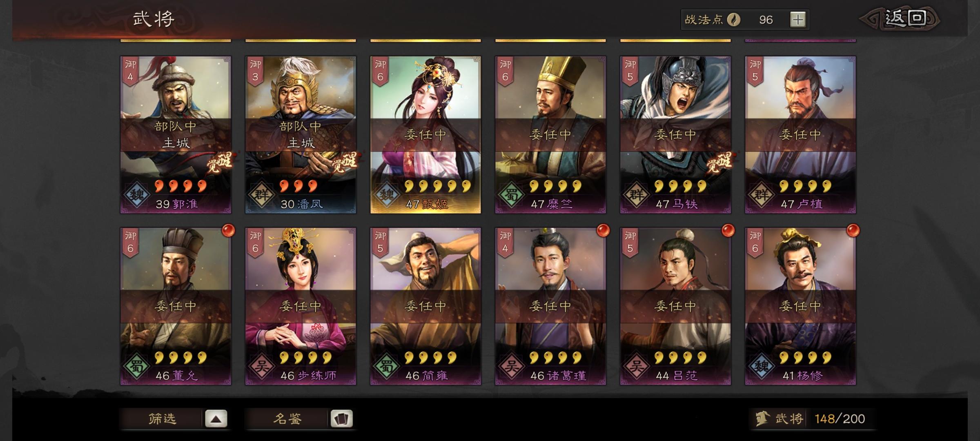Click the 觉醒 awakening badge on 马铁
This screenshot has height=441, width=980.
[x=719, y=163]
